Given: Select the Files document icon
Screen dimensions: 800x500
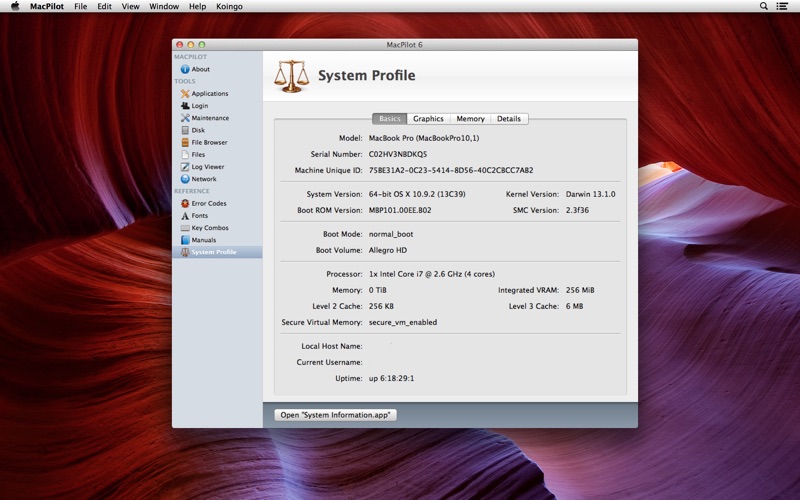Looking at the screenshot, I should [185, 155].
